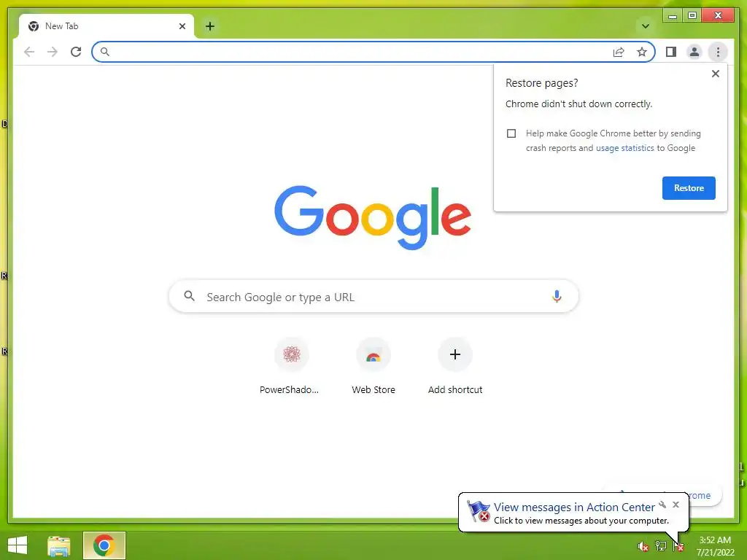Screen dimensions: 747x560
Task: Click the network tray icon
Action: tap(661, 546)
